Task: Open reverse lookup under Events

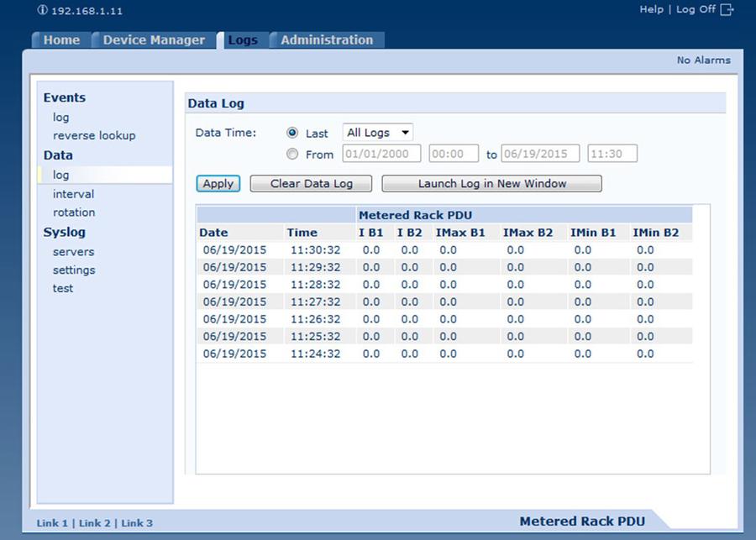Action: click(x=94, y=135)
